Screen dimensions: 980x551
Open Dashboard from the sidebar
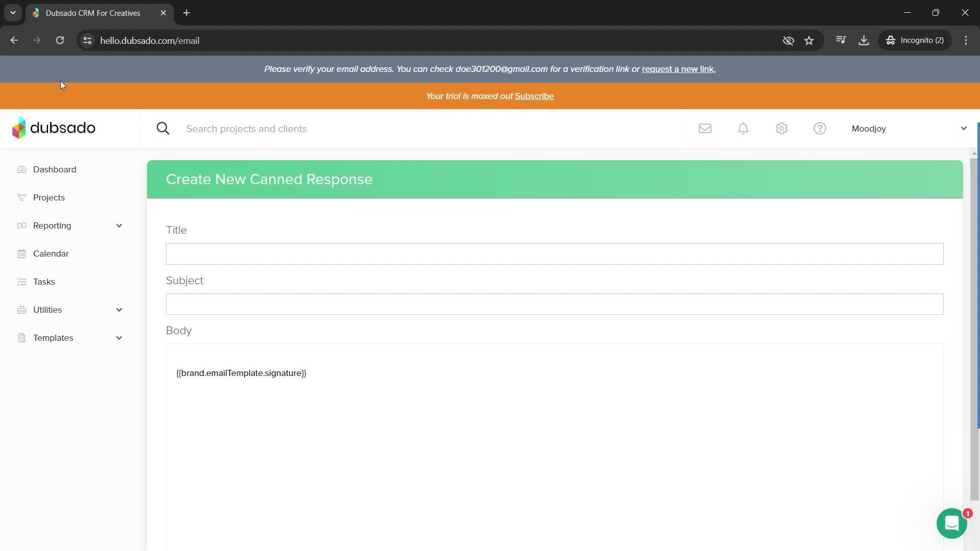click(x=55, y=169)
